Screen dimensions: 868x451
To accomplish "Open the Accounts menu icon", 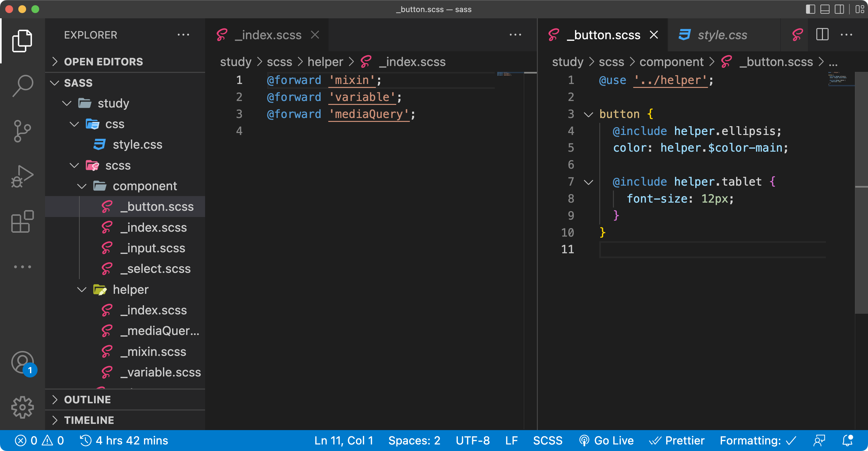I will click(x=22, y=363).
